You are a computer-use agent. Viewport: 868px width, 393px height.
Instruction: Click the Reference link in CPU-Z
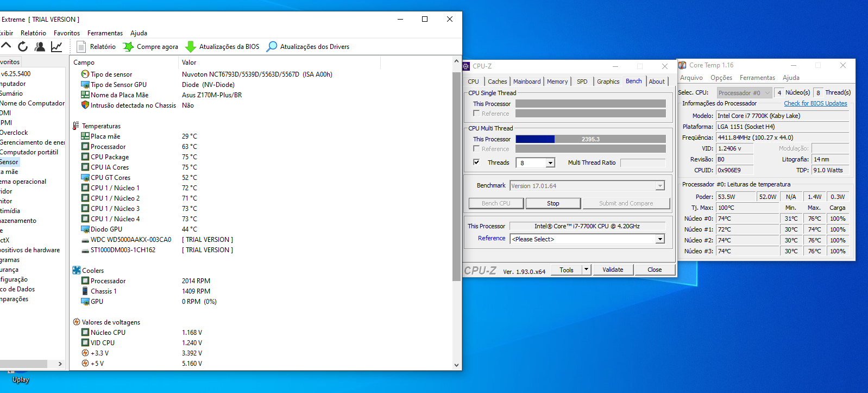point(492,238)
